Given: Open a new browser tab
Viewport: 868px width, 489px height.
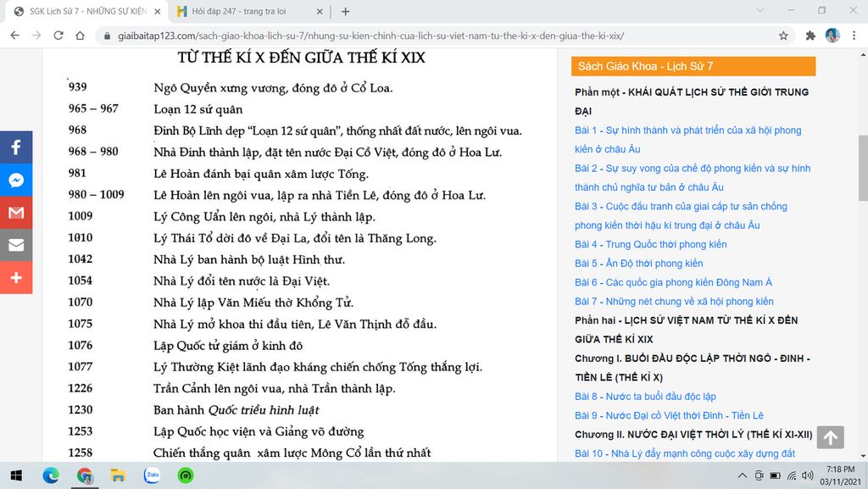Looking at the screenshot, I should pyautogui.click(x=346, y=11).
